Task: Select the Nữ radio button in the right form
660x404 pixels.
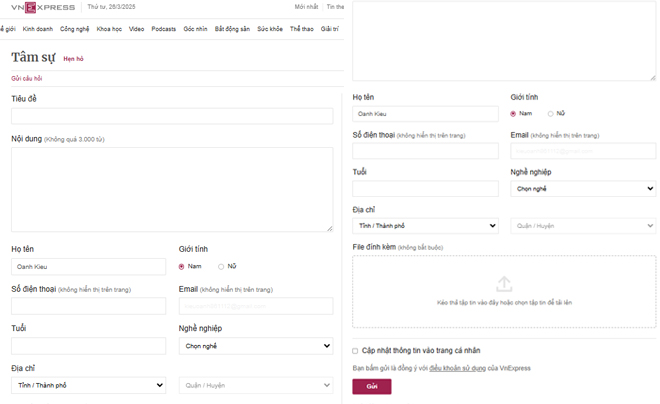Action: 550,114
